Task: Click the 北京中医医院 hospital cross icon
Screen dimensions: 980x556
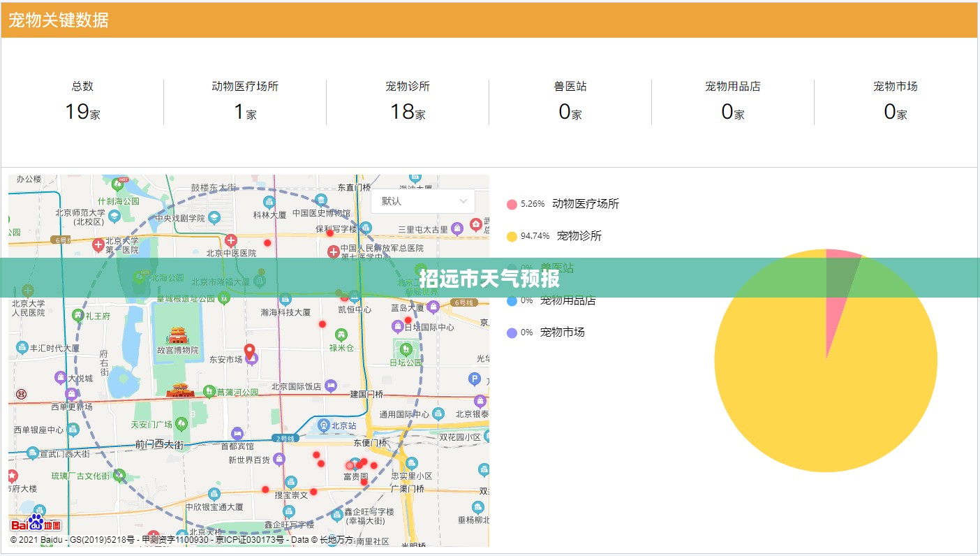Action: (x=231, y=241)
